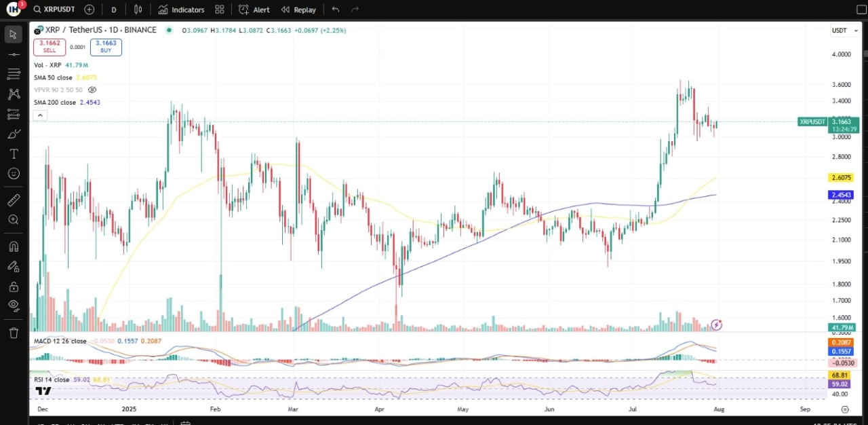Open the time axis settings gear icon
The height and width of the screenshot is (425, 868).
[x=845, y=409]
